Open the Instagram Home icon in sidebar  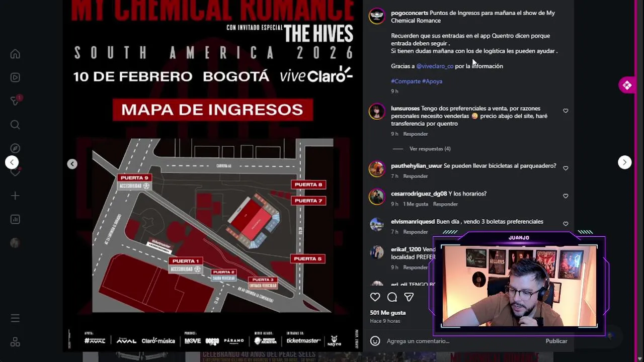pyautogui.click(x=15, y=54)
